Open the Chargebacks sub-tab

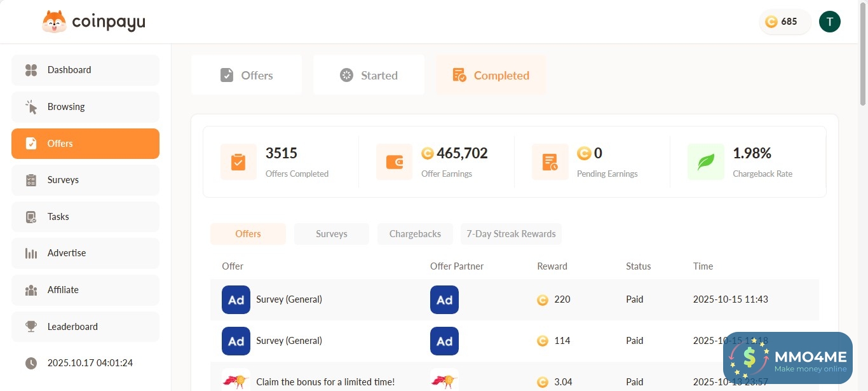coord(415,234)
